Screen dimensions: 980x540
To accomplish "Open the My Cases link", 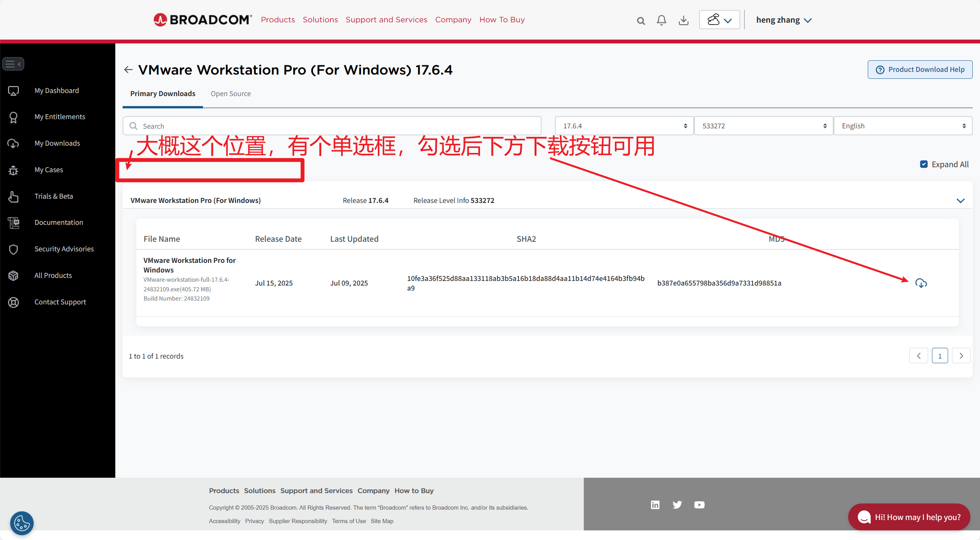I will tap(49, 170).
